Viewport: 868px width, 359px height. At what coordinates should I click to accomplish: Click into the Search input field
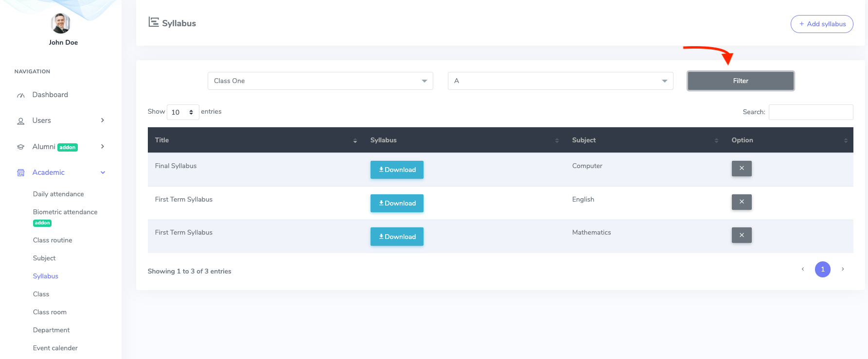pyautogui.click(x=811, y=112)
